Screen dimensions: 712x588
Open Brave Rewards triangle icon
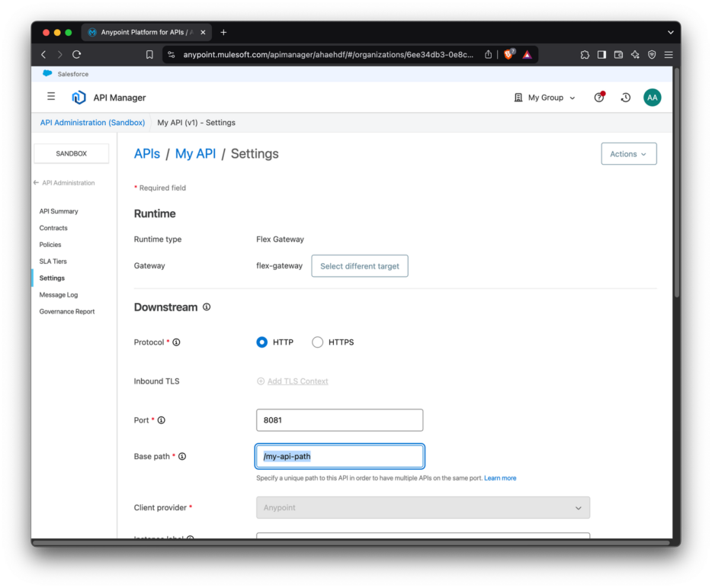pyautogui.click(x=527, y=54)
